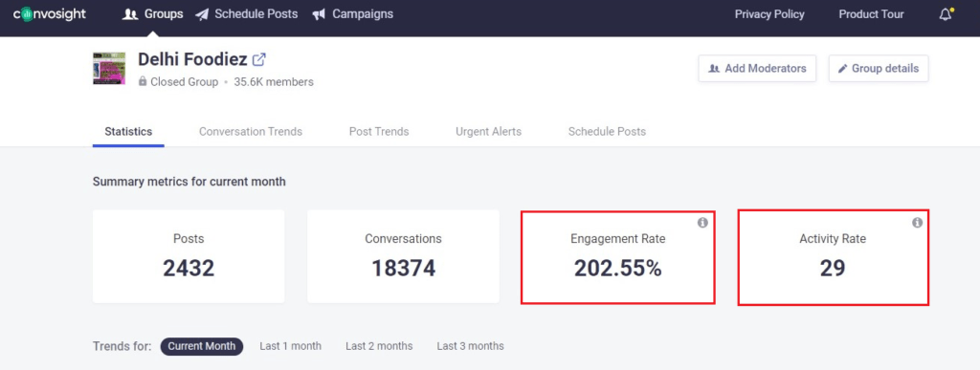Screen dimensions: 980x370
Task: Open Campaigns in top navigation
Action: point(353,13)
